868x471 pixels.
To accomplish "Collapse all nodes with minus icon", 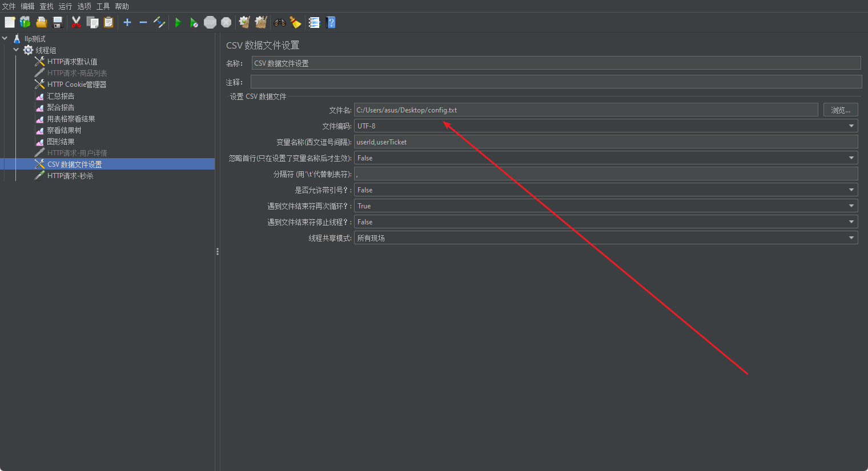I will [x=143, y=22].
